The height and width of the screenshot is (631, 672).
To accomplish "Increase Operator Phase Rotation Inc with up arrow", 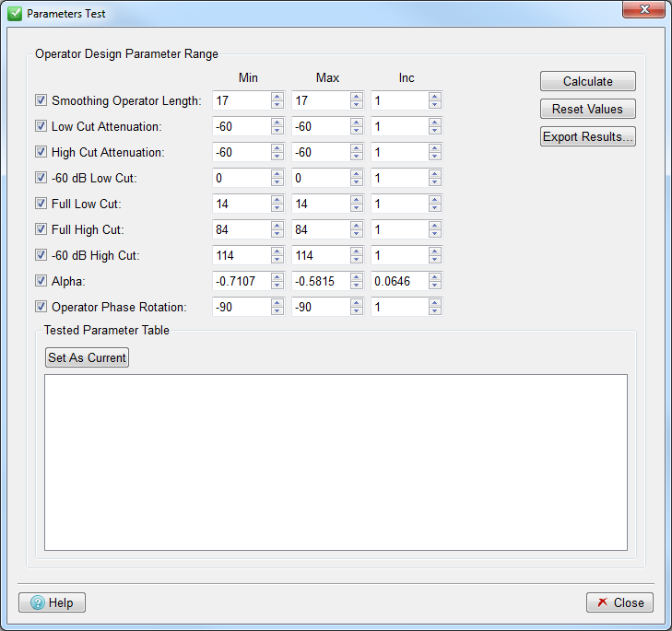I will tap(435, 302).
